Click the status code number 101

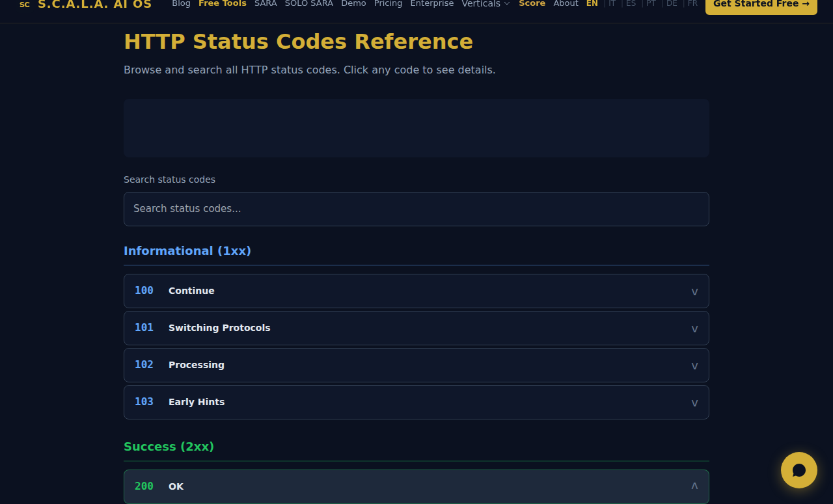tap(144, 328)
